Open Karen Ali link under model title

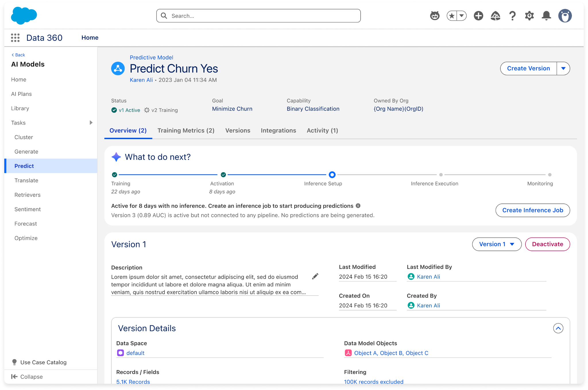(x=141, y=80)
